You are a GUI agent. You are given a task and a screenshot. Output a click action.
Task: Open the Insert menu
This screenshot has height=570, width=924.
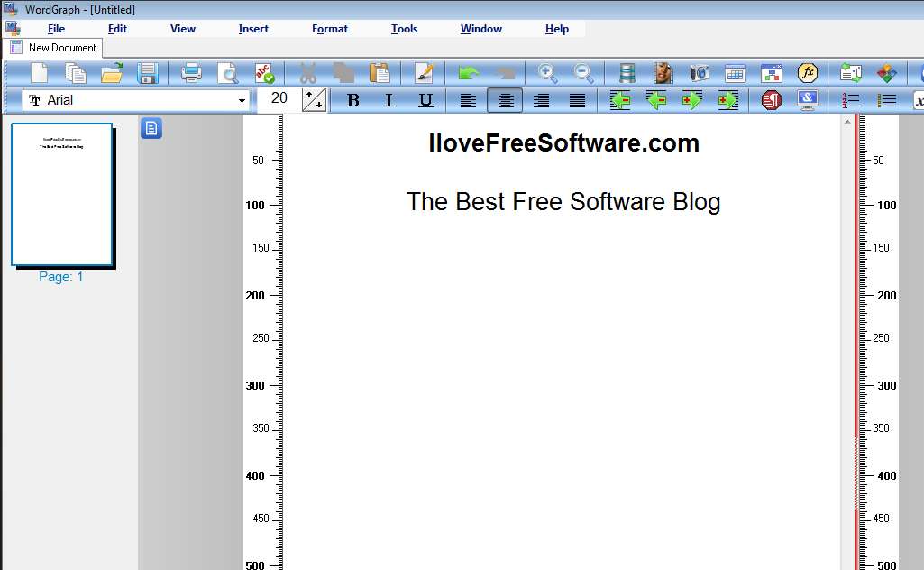253,29
